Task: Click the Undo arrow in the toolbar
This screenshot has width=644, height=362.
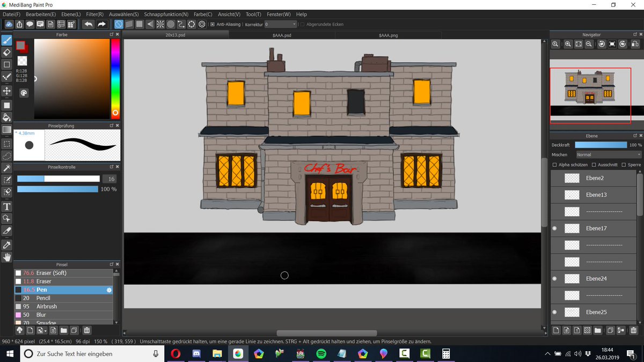Action: (x=88, y=24)
